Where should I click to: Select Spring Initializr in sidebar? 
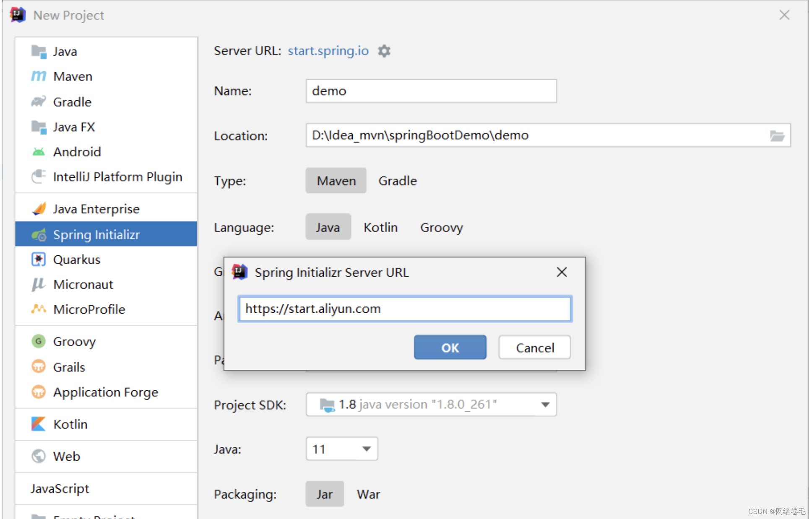97,234
